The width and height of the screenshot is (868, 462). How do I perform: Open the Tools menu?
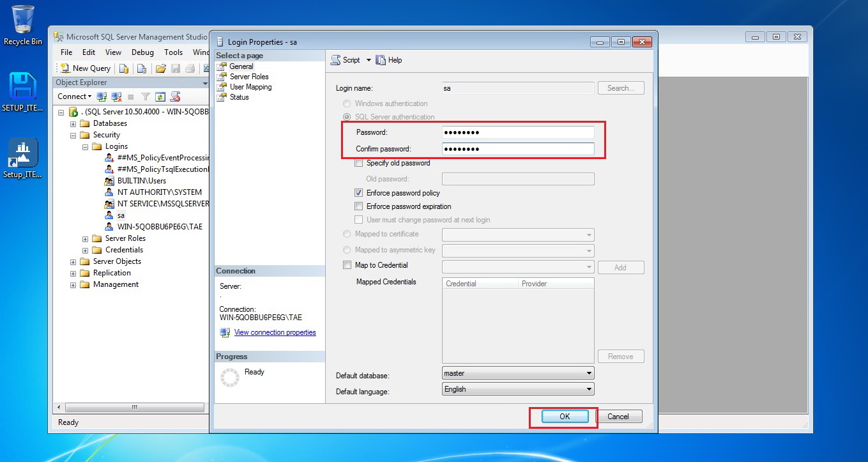173,52
